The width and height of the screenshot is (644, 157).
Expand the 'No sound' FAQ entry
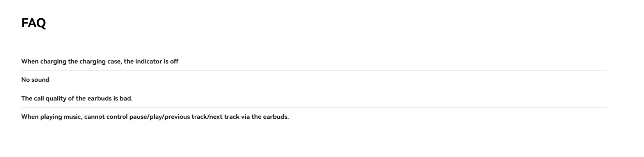(314, 80)
